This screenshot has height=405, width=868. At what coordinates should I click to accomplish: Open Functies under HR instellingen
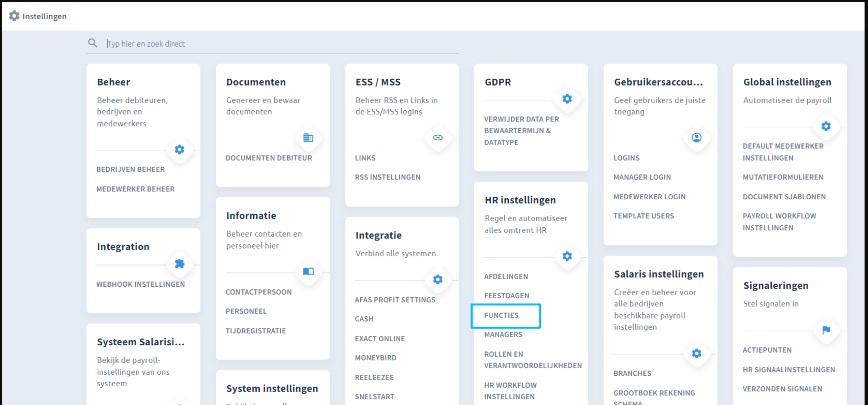click(501, 315)
